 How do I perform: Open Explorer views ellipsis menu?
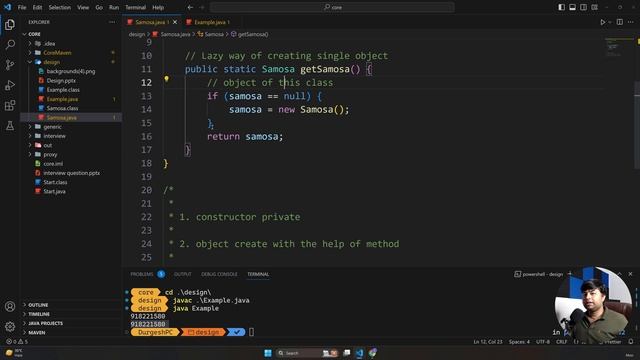coord(112,22)
